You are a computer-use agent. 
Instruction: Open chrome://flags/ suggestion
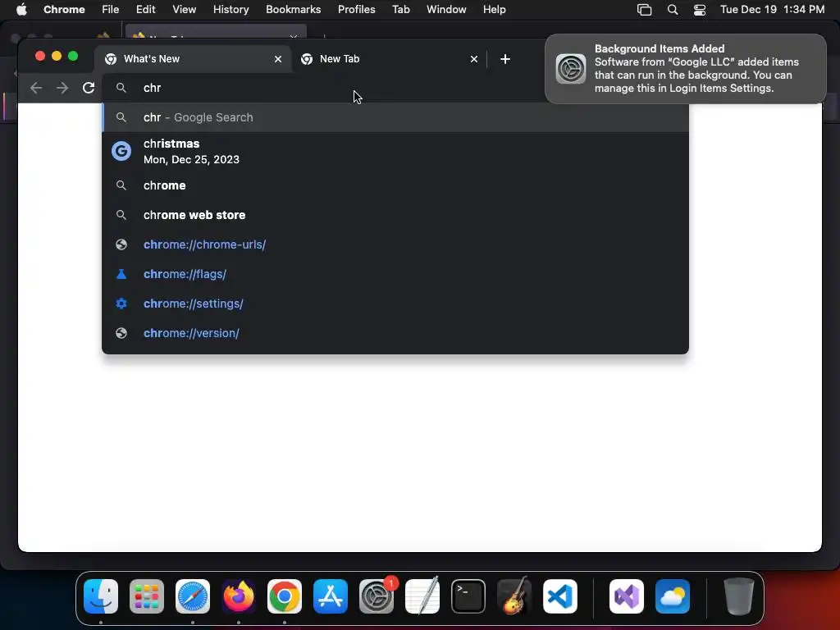point(395,274)
